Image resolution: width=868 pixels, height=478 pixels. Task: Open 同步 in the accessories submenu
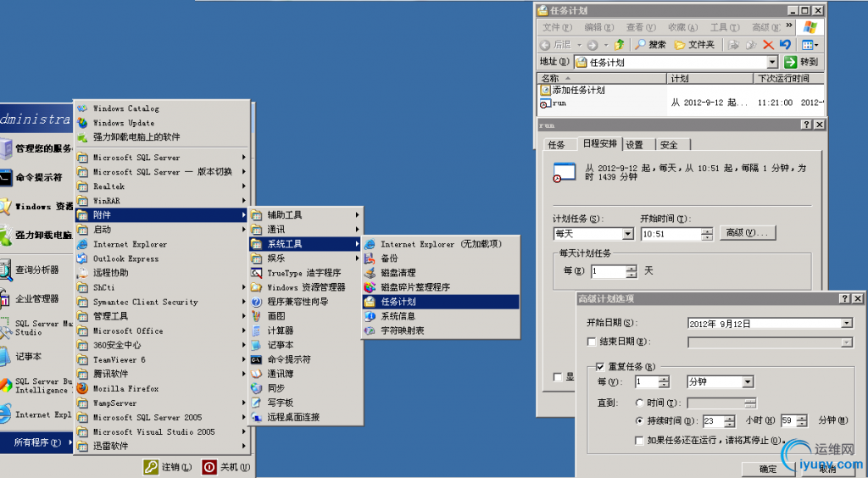point(306,388)
